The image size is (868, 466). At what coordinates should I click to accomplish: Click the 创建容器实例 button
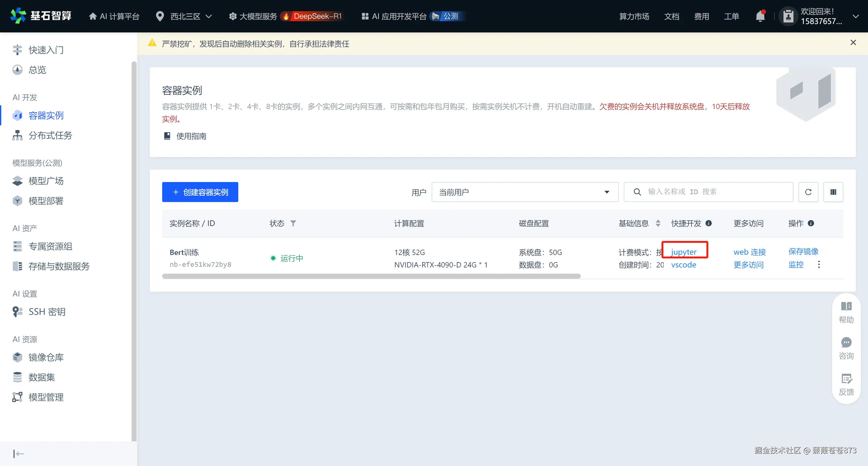click(x=200, y=192)
